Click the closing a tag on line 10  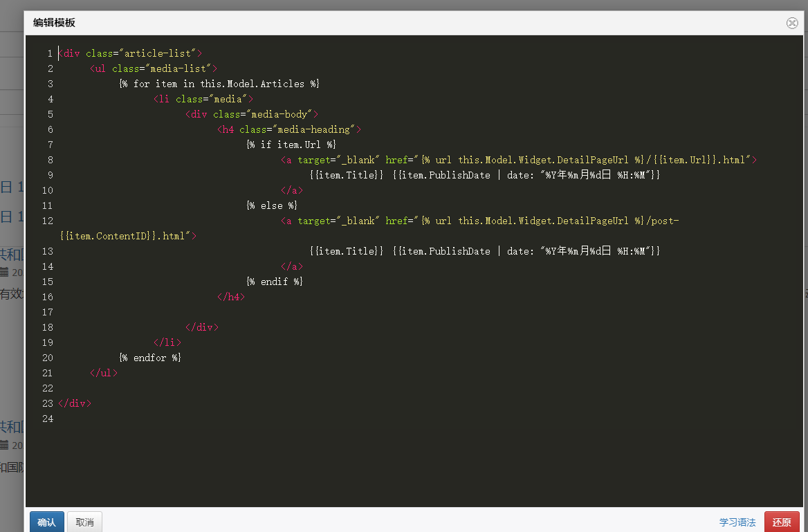click(x=292, y=190)
